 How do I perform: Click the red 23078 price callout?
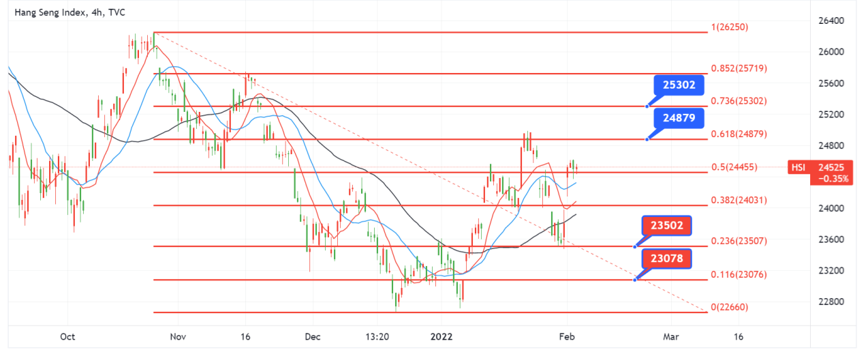[667, 259]
